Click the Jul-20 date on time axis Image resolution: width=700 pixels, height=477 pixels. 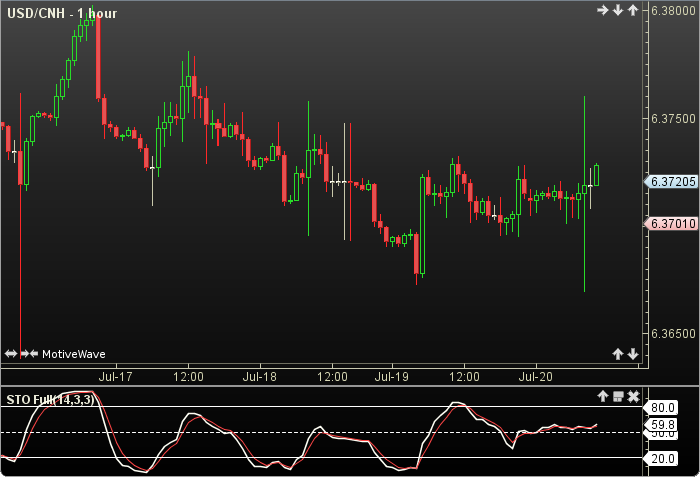pyautogui.click(x=535, y=377)
